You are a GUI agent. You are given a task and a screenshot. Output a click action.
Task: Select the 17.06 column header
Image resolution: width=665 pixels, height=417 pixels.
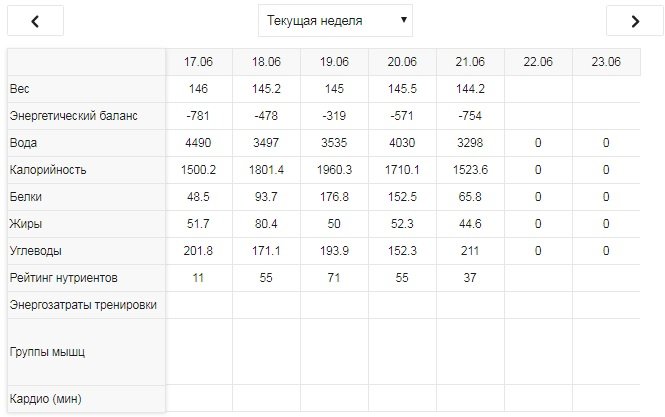click(198, 62)
